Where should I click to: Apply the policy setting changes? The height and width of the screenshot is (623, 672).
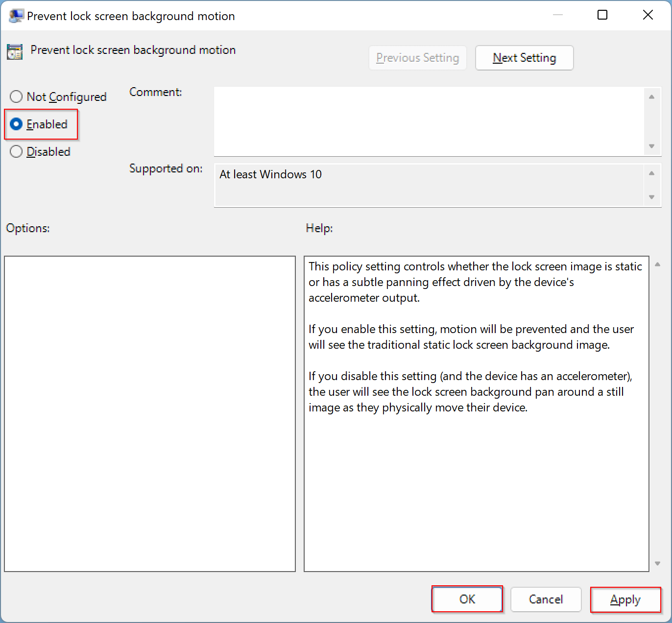[x=625, y=599]
